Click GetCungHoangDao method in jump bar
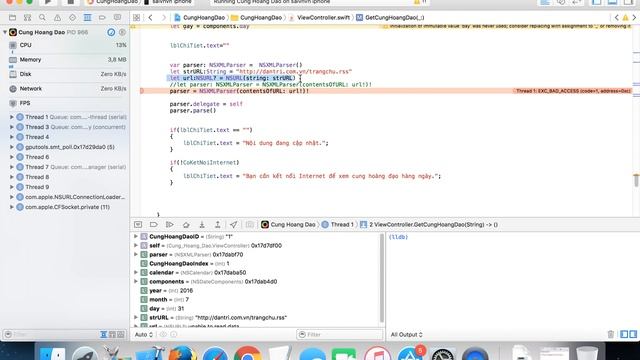Image resolution: width=640 pixels, height=360 pixels. (391, 18)
